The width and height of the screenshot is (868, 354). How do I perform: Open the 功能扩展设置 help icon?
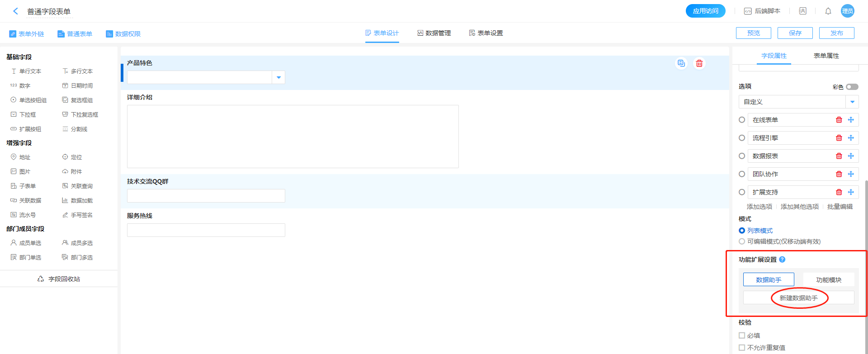pos(782,260)
